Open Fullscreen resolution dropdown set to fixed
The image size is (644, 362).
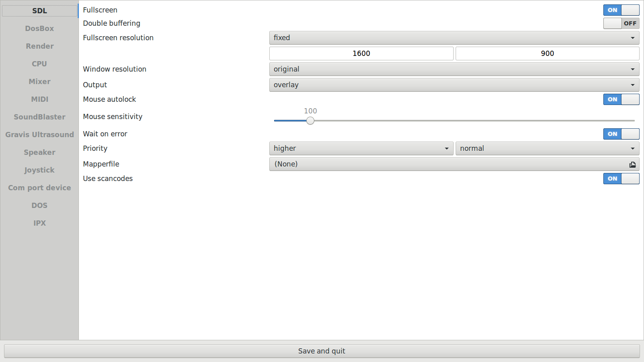454,38
